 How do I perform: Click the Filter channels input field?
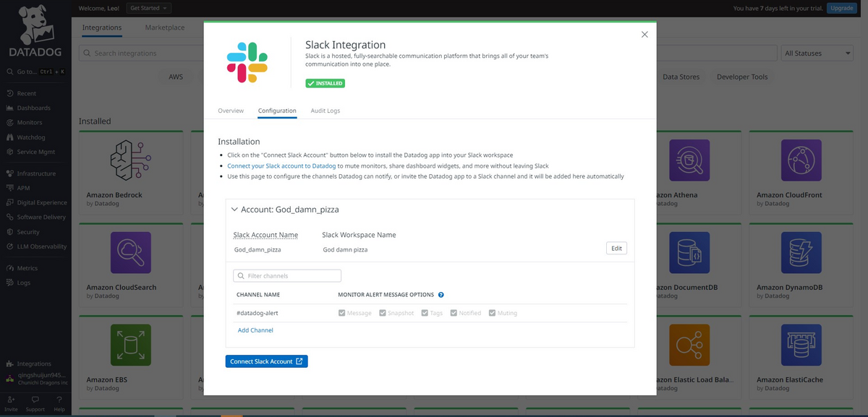[x=287, y=276]
